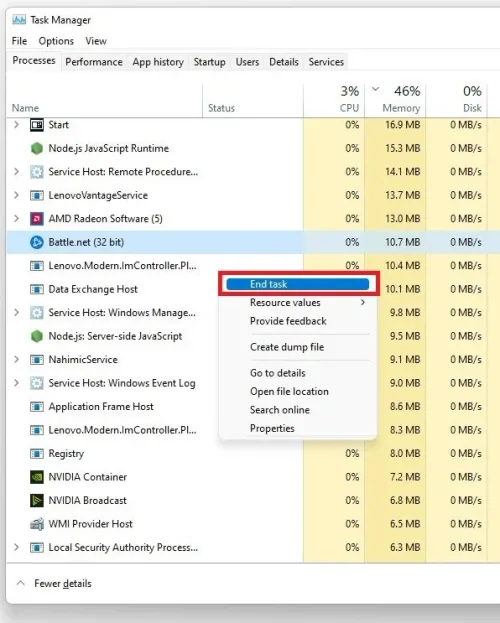Select the Battle.net (32 bit) row
The height and width of the screenshot is (623, 500).
pos(253,242)
